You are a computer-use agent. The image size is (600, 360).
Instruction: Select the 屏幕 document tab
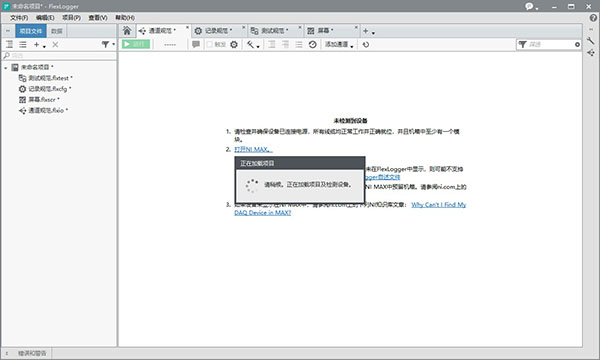(x=331, y=31)
